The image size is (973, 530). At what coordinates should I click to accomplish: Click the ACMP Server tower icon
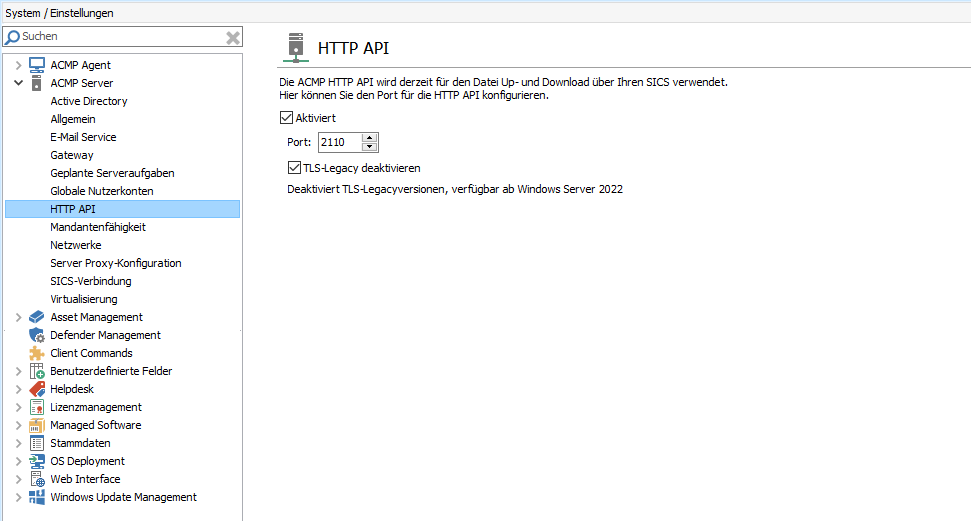[x=37, y=83]
